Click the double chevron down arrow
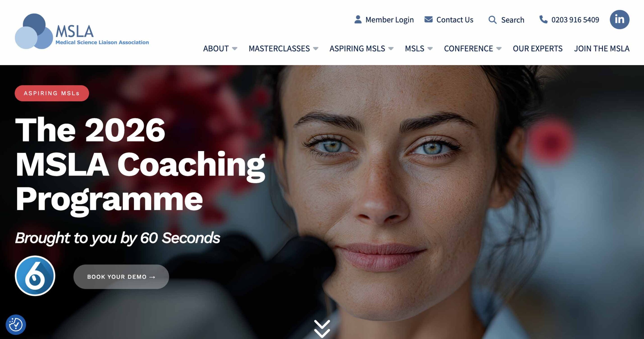This screenshot has width=644, height=339. (x=322, y=329)
